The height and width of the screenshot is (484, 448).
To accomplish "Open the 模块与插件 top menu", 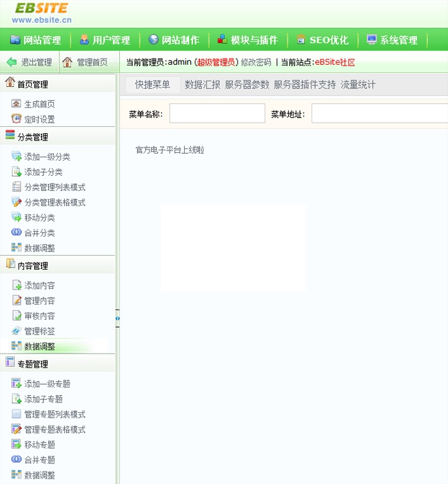I will [x=247, y=40].
